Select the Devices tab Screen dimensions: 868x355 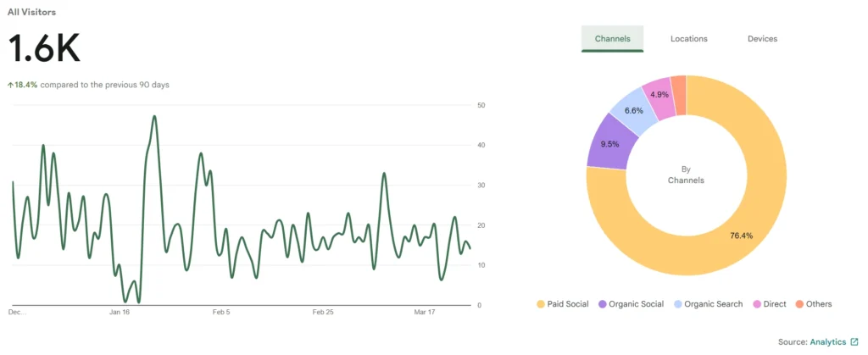(762, 39)
